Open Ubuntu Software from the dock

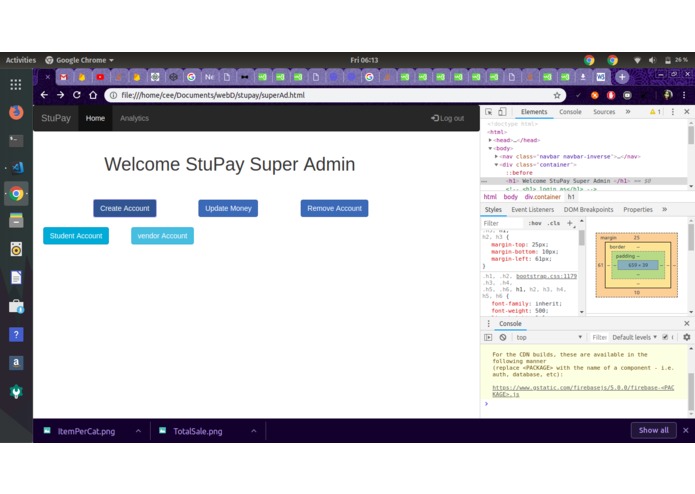coord(16,306)
